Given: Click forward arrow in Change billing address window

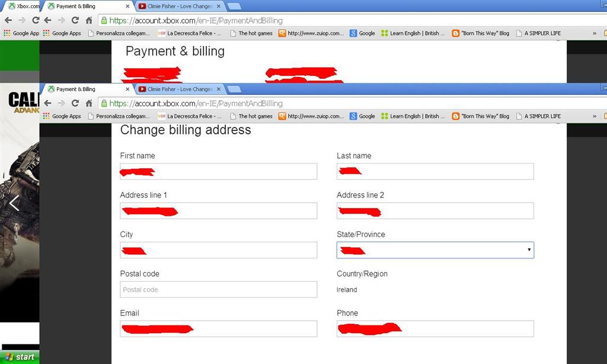Looking at the screenshot, I should pos(61,103).
